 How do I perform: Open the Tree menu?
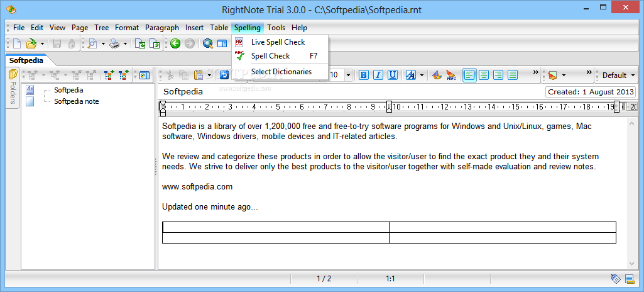(x=101, y=28)
